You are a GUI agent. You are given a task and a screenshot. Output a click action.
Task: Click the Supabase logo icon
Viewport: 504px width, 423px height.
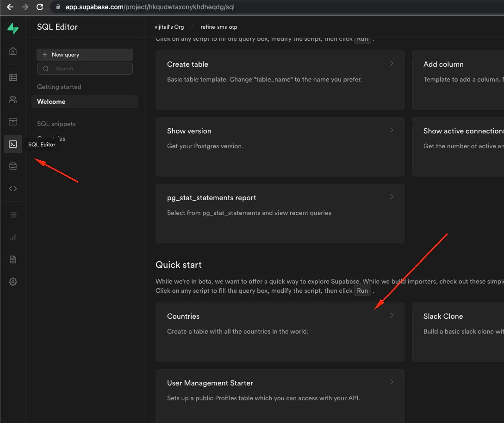13,29
